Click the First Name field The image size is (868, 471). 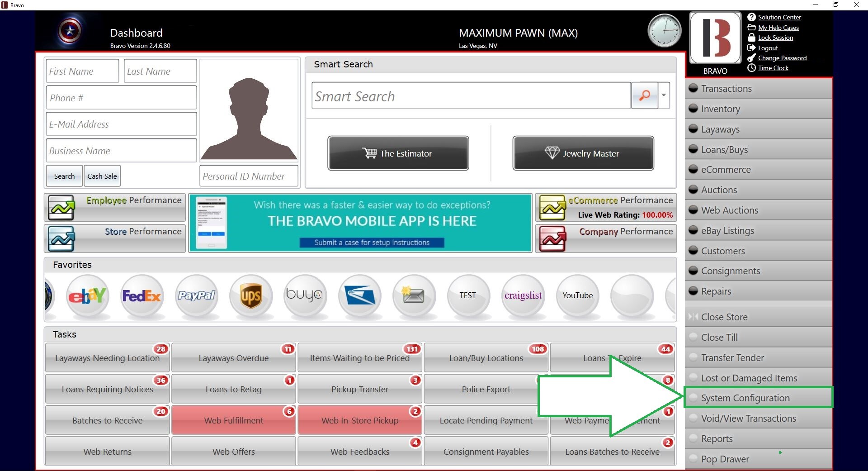(x=82, y=71)
